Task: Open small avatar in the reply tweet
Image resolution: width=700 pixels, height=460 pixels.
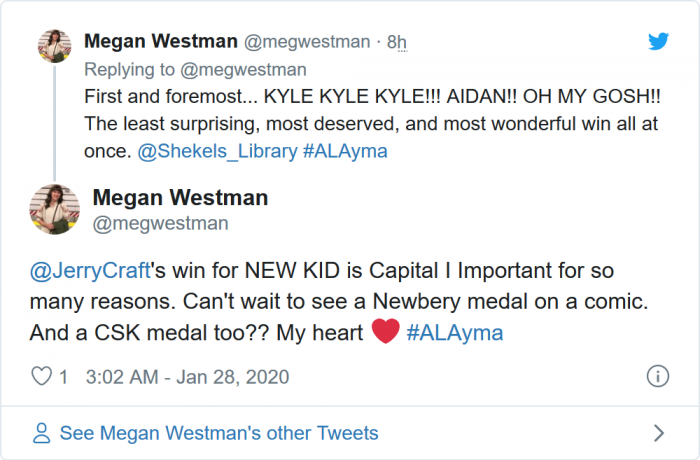Action: pyautogui.click(x=53, y=46)
